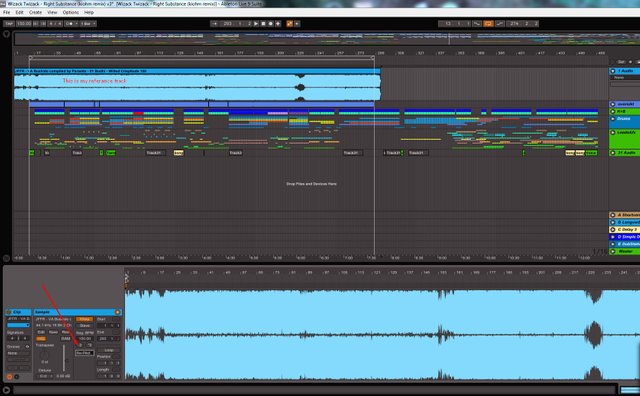Open the Options menu

coord(71,12)
